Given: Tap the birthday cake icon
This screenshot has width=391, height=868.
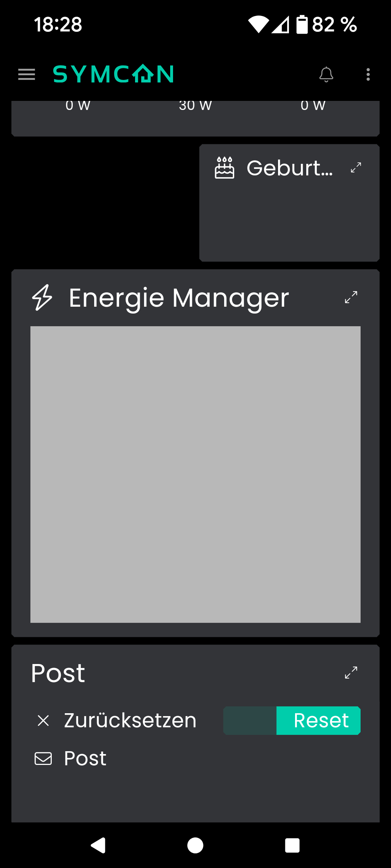Looking at the screenshot, I should [x=224, y=168].
